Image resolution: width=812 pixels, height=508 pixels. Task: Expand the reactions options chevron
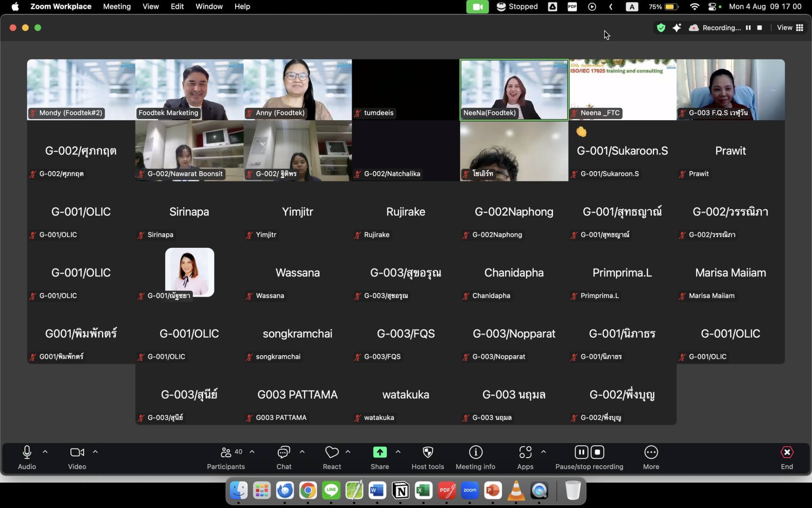[x=348, y=452]
